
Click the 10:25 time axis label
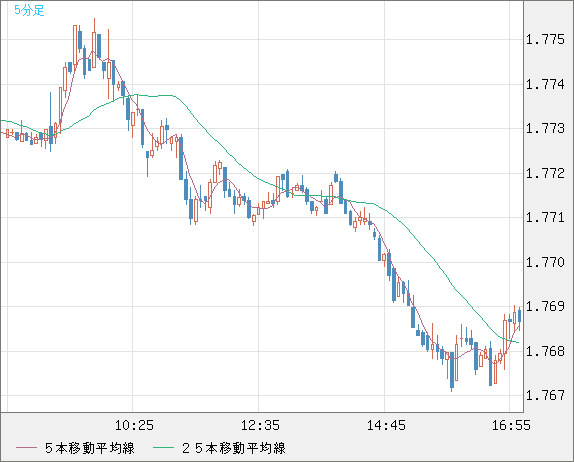point(134,425)
